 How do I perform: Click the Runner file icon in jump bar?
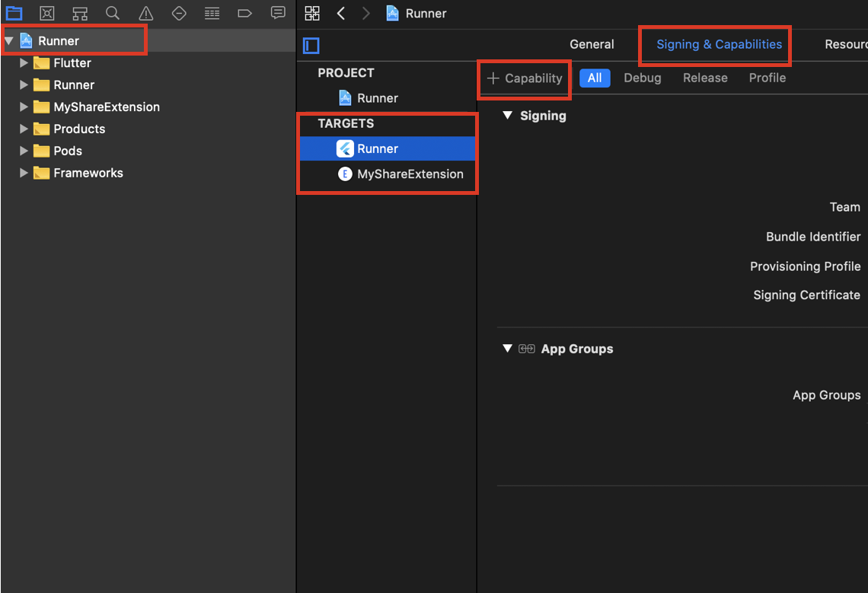point(392,13)
